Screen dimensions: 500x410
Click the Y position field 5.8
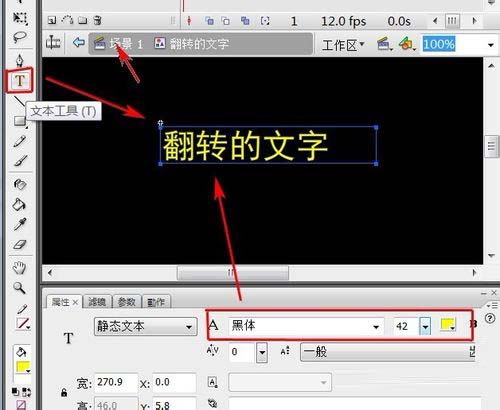point(174,404)
